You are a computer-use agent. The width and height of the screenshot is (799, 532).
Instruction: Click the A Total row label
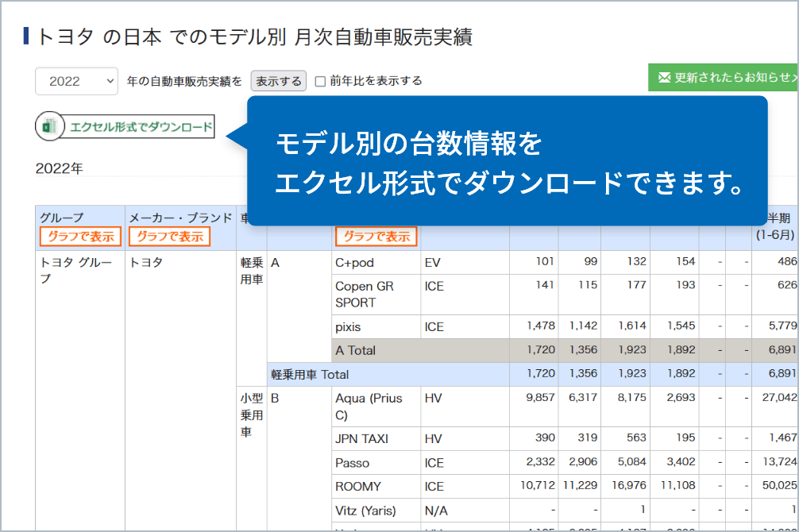(356, 351)
